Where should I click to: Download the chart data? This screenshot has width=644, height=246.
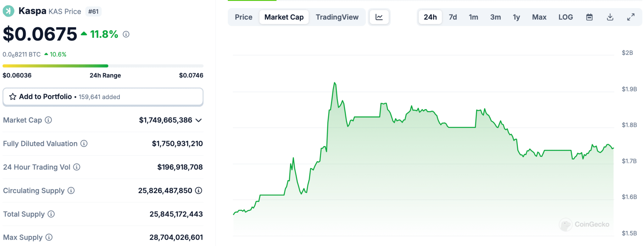click(x=610, y=17)
